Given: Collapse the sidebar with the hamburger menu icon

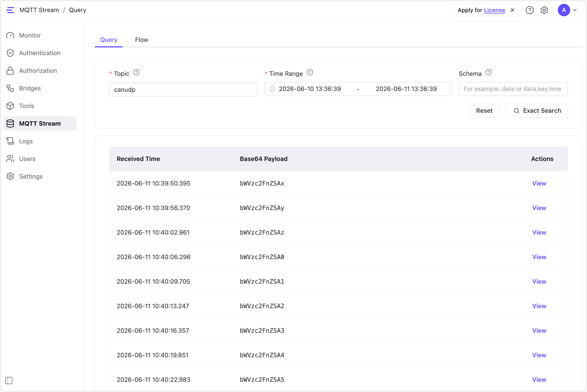Looking at the screenshot, I should [10, 10].
